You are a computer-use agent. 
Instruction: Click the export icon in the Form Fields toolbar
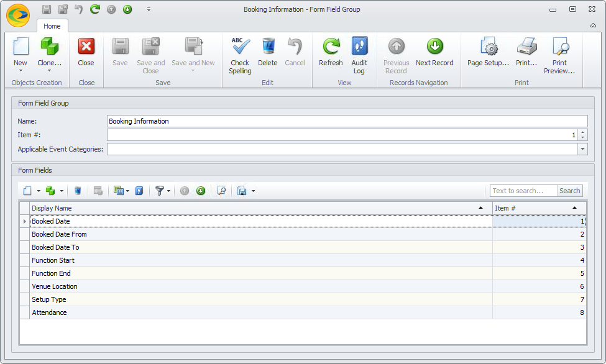tap(242, 191)
